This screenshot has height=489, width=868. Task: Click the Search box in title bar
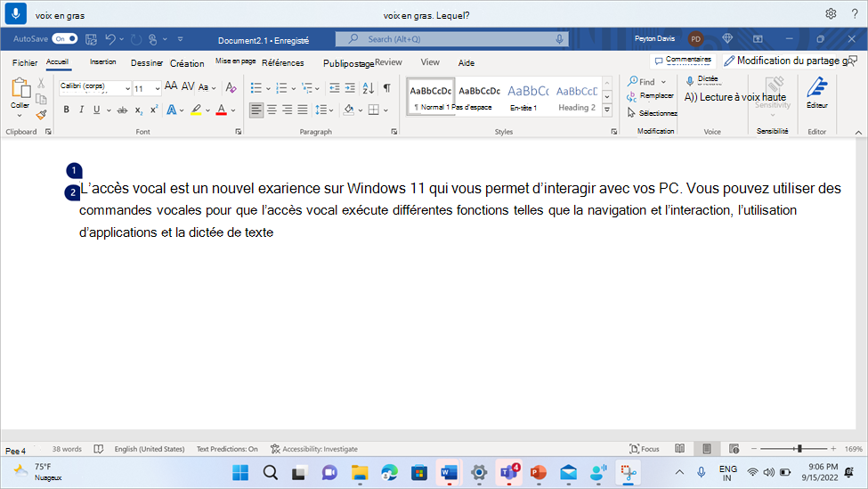tap(451, 39)
